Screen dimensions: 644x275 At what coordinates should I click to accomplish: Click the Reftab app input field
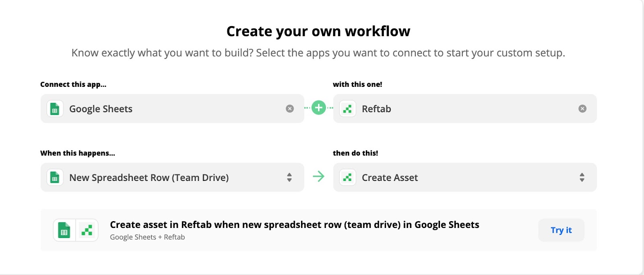click(465, 109)
